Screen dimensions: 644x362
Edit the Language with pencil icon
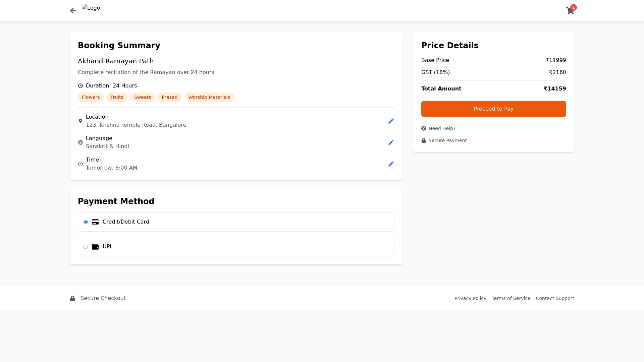(391, 142)
